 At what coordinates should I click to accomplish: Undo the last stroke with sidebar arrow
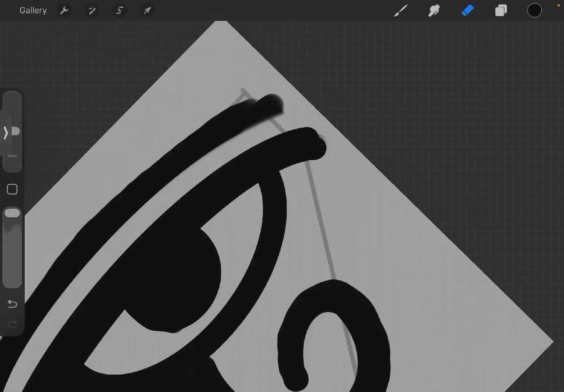tap(12, 303)
